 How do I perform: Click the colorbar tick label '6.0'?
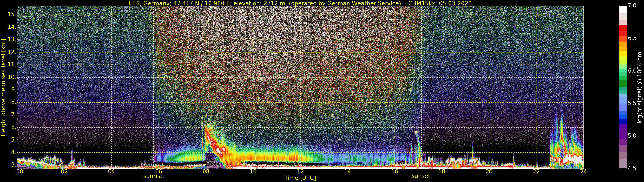632,71
